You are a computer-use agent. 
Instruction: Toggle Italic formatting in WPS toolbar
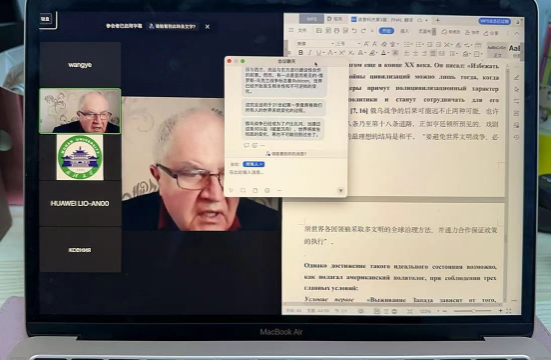pos(309,53)
